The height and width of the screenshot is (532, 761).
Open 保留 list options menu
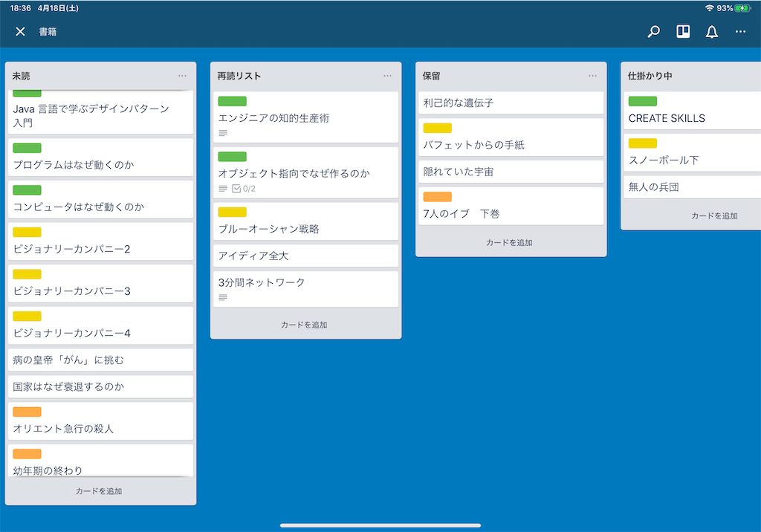click(x=592, y=76)
